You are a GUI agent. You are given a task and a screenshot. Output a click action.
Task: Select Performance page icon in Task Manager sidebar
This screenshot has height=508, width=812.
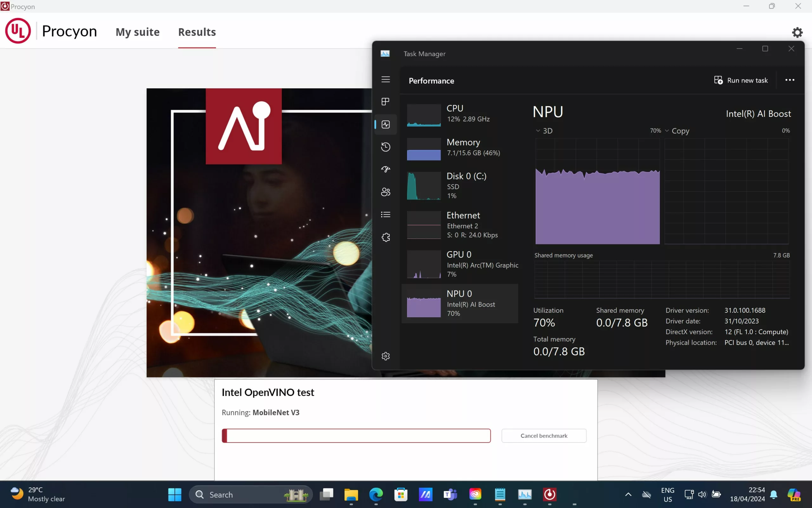point(385,124)
